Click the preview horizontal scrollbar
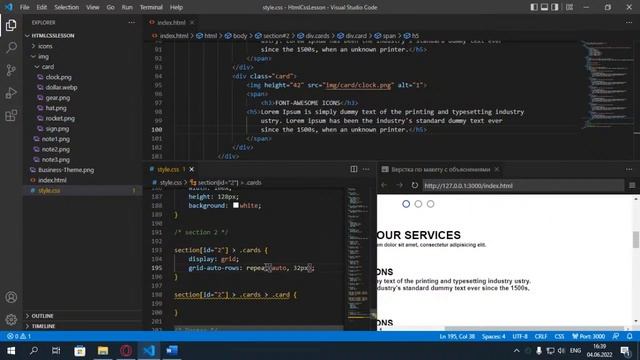The height and width of the screenshot is (360, 640). pyautogui.click(x=535, y=328)
